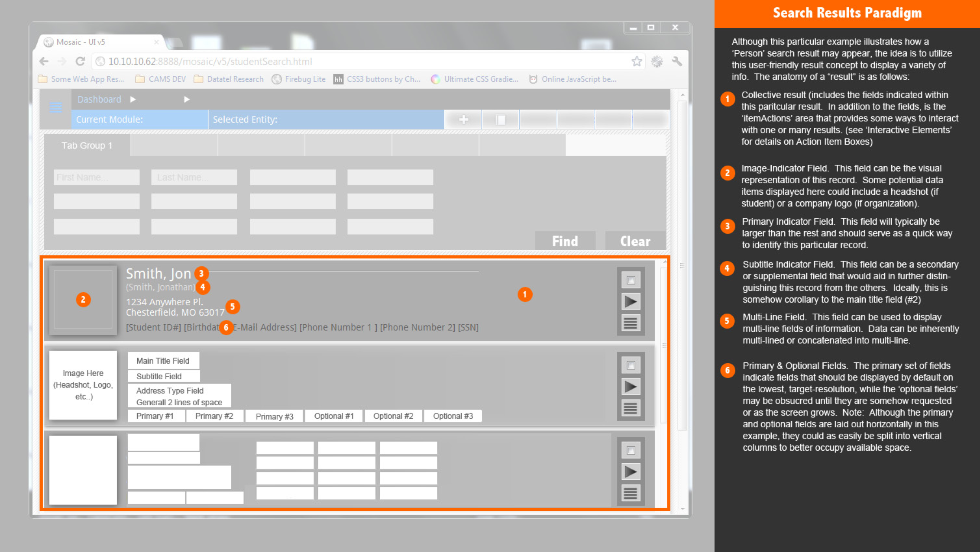
Task: Switch to Mosaic - UI v5 browser tab
Action: pos(81,42)
